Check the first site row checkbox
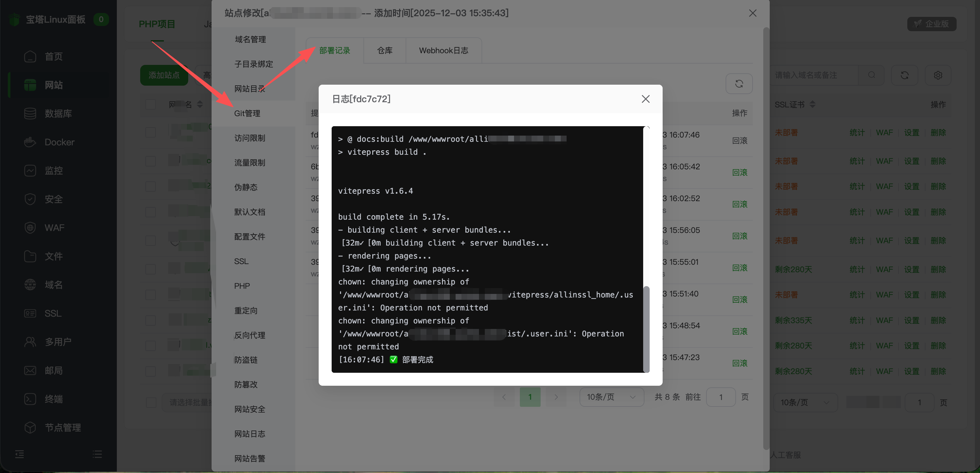 151,132
